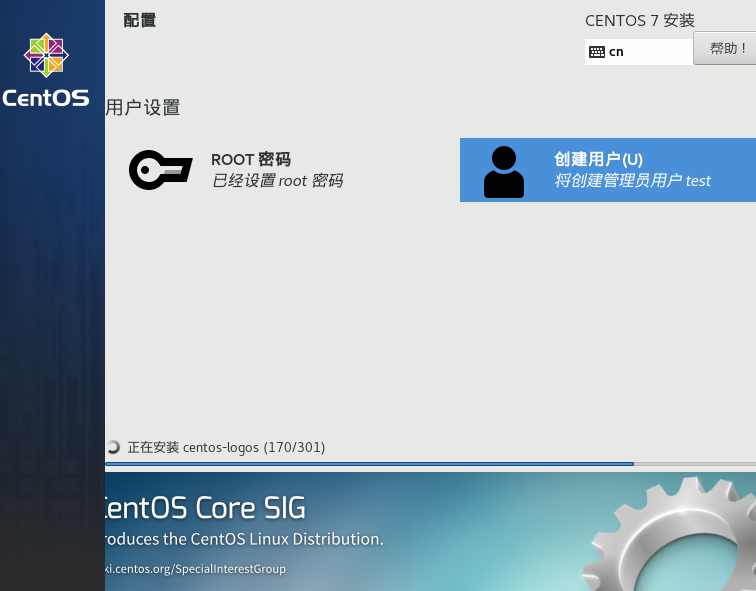Click the ROOT password key icon
The width and height of the screenshot is (756, 591).
point(161,170)
